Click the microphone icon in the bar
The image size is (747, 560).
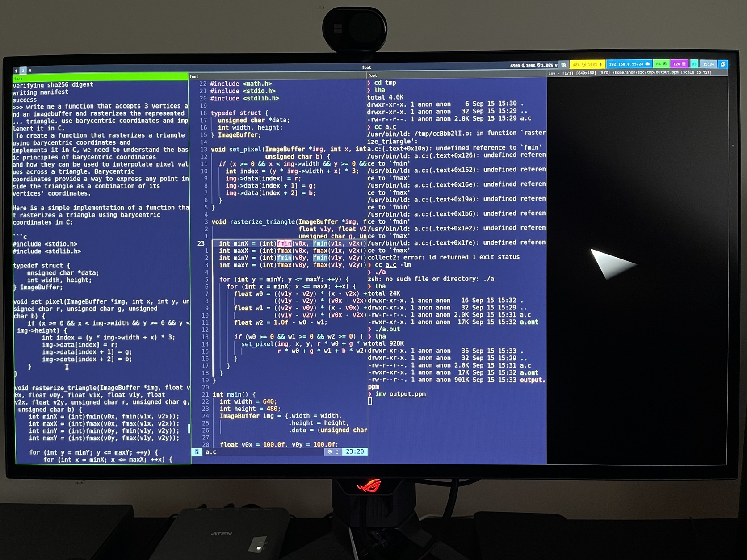pyautogui.click(x=600, y=64)
